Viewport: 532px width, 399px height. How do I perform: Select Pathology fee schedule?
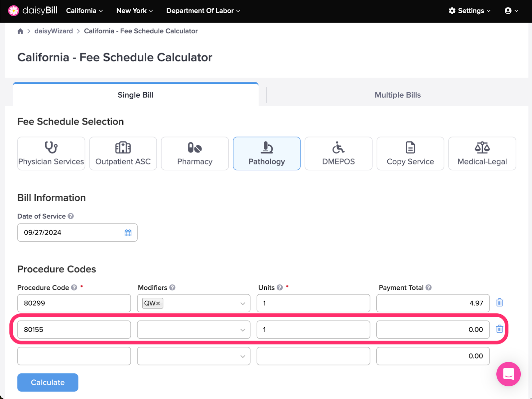click(267, 153)
